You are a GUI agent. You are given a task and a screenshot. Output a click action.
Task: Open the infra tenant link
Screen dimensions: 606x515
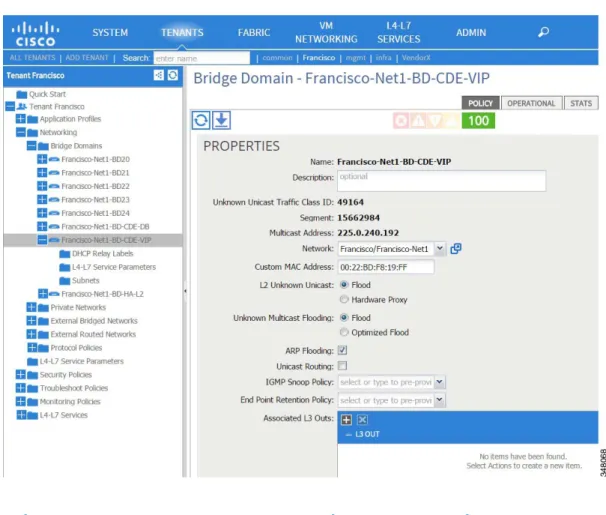(383, 58)
